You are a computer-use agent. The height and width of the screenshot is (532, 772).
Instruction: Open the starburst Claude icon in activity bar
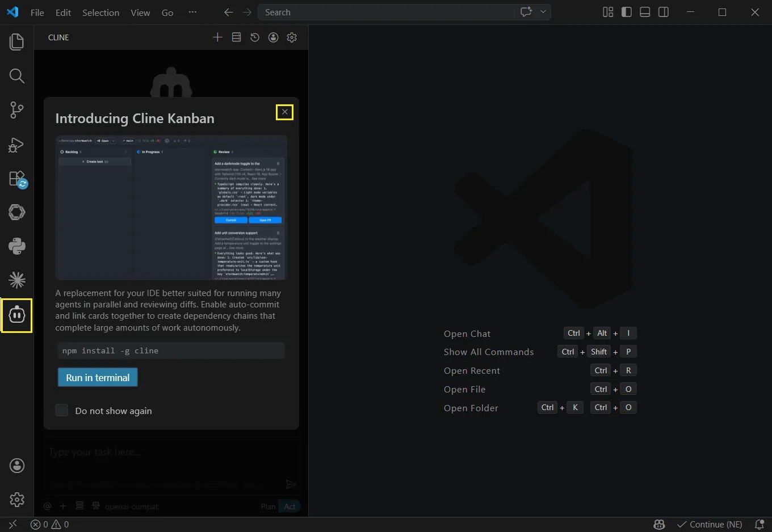17,280
